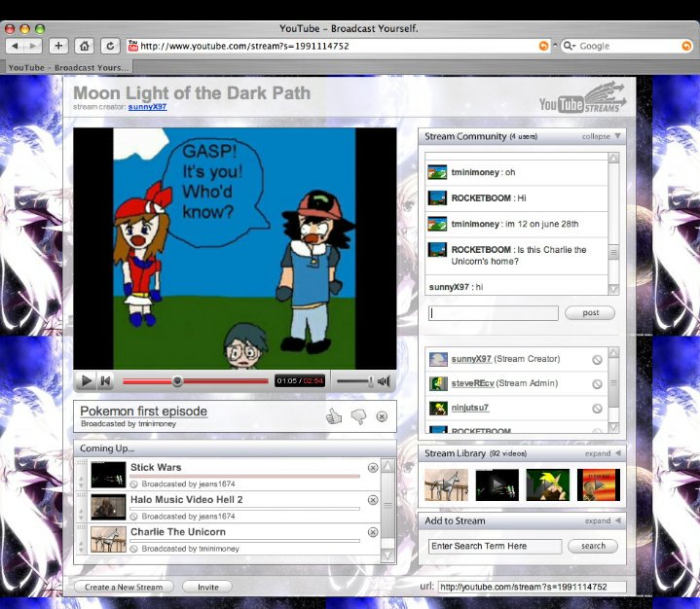Click the stream url field
The height and width of the screenshot is (609, 700).
click(x=533, y=588)
